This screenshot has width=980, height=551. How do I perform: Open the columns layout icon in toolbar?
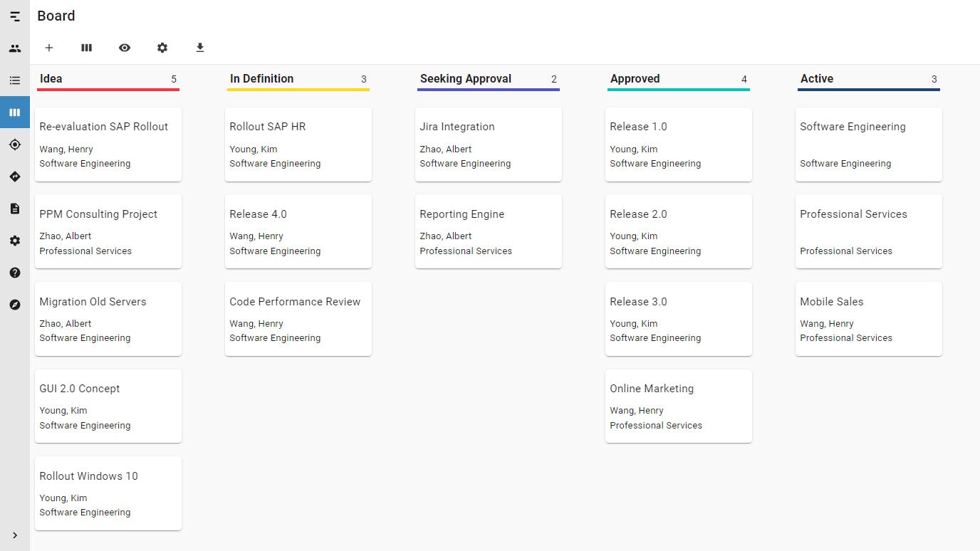point(87,48)
